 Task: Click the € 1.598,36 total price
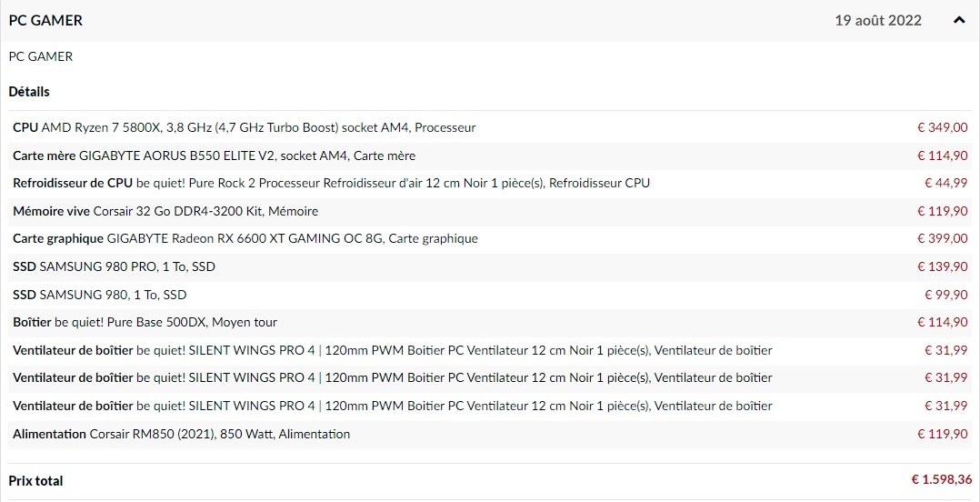tap(941, 480)
